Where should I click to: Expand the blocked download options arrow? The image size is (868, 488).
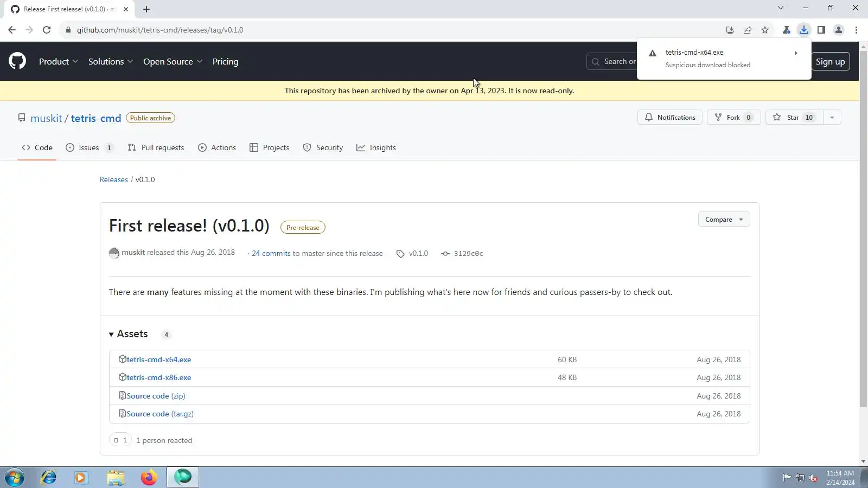796,53
